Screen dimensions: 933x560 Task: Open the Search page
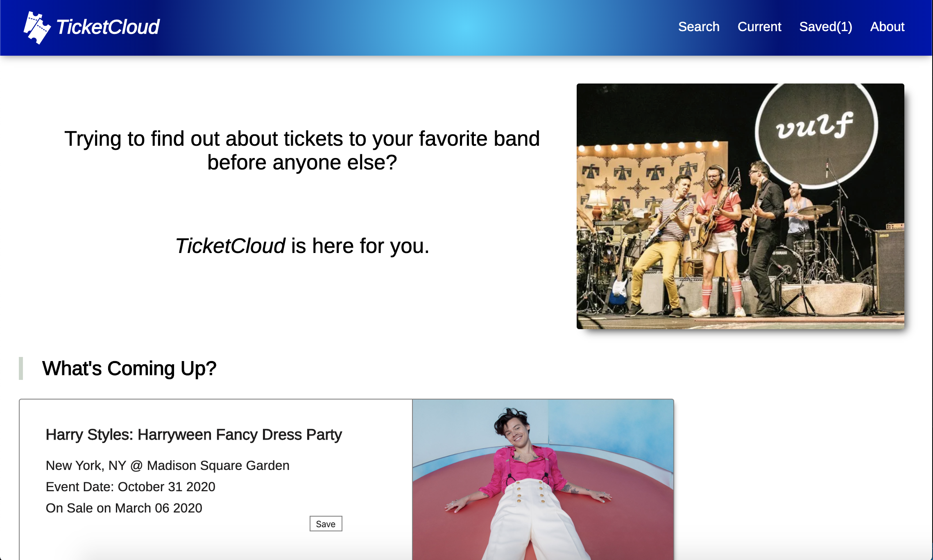click(x=699, y=27)
